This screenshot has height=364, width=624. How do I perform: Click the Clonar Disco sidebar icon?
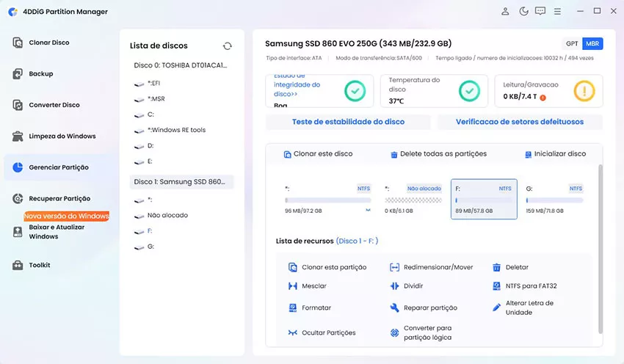point(18,43)
